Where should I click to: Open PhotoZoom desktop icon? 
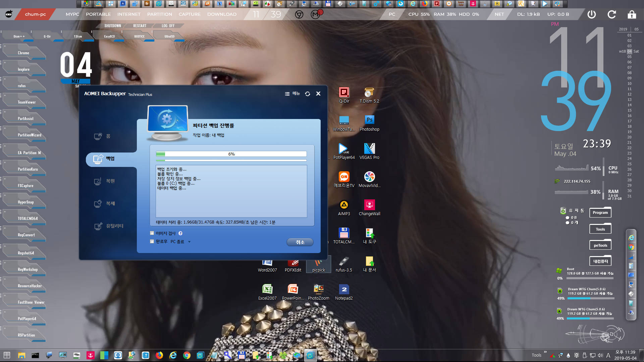pyautogui.click(x=318, y=292)
